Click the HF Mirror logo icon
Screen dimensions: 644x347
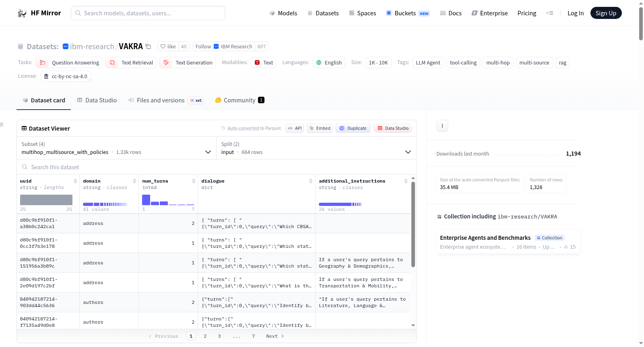(x=22, y=13)
